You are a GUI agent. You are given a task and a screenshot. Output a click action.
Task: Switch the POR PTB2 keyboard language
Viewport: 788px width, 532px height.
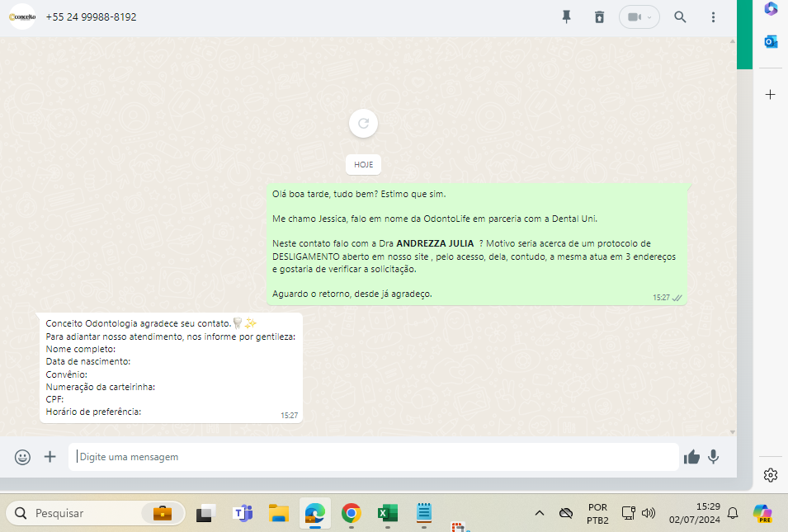[x=597, y=514]
